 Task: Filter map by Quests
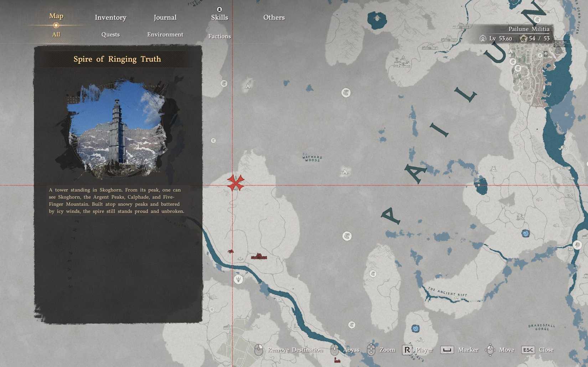click(110, 35)
